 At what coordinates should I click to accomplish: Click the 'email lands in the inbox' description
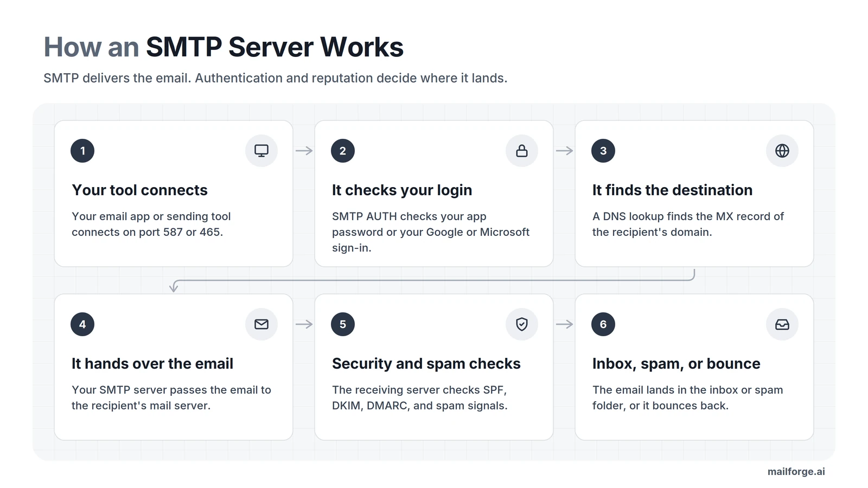688,397
